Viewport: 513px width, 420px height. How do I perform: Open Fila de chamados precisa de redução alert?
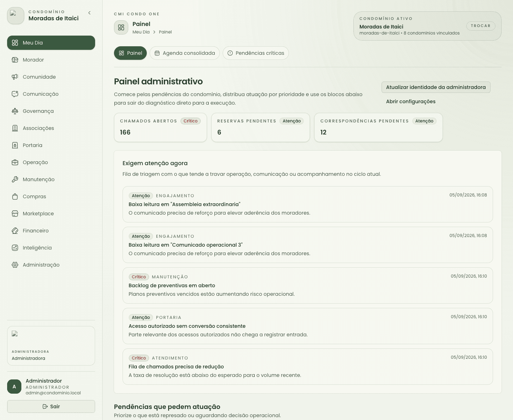(x=308, y=367)
